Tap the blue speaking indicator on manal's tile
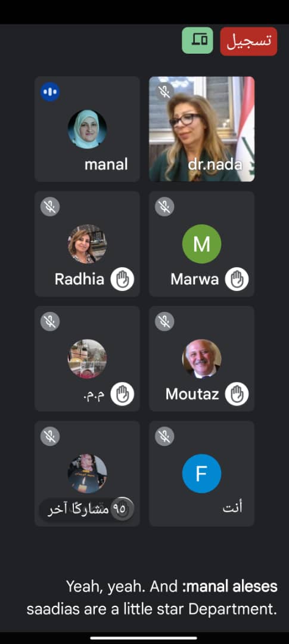Screen dimensions: 289x644 50,92
